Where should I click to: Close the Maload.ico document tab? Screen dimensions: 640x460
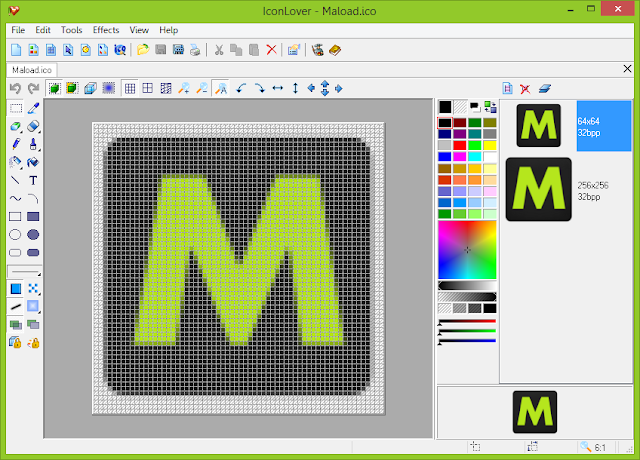coord(627,69)
